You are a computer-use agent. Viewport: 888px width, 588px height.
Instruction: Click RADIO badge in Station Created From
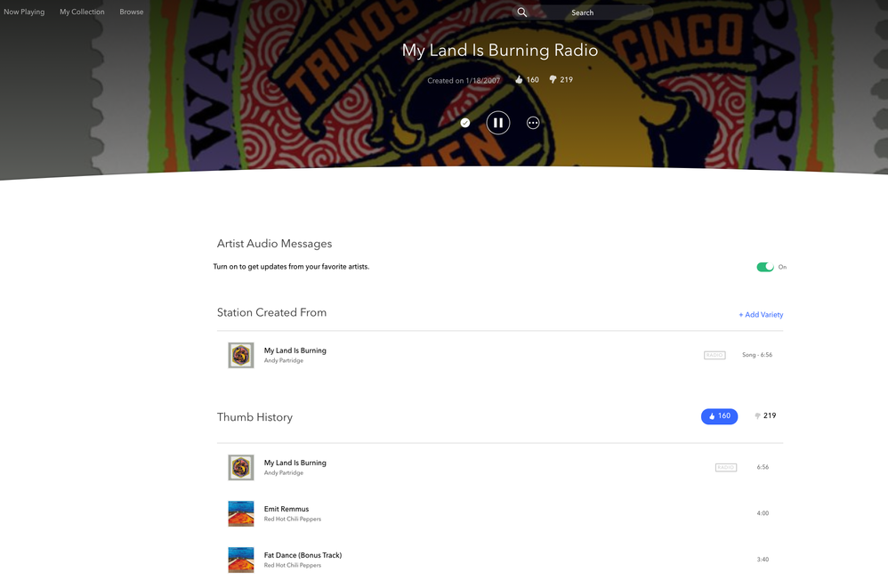pyautogui.click(x=714, y=355)
